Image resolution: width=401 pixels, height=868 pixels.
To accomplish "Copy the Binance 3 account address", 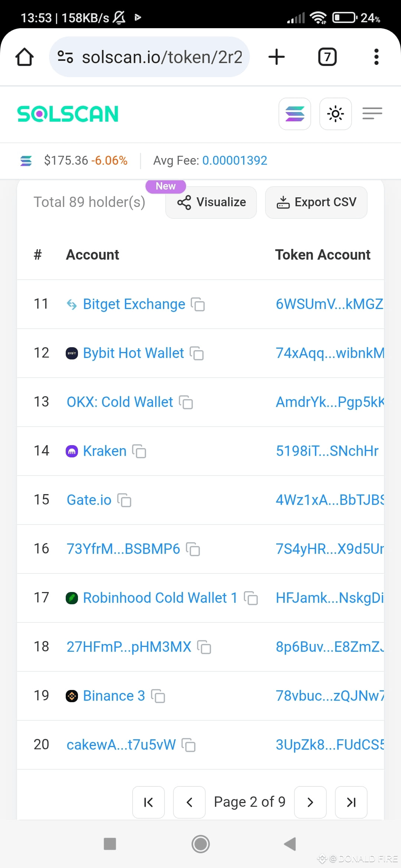I will (x=158, y=696).
